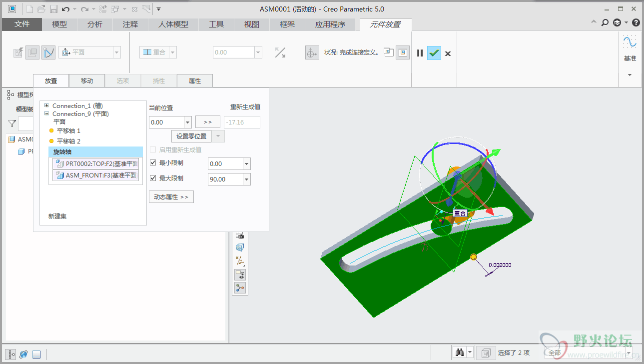This screenshot has width=644, height=364.
Task: Open the selection filter dropdown arrow
Action: pos(629,352)
